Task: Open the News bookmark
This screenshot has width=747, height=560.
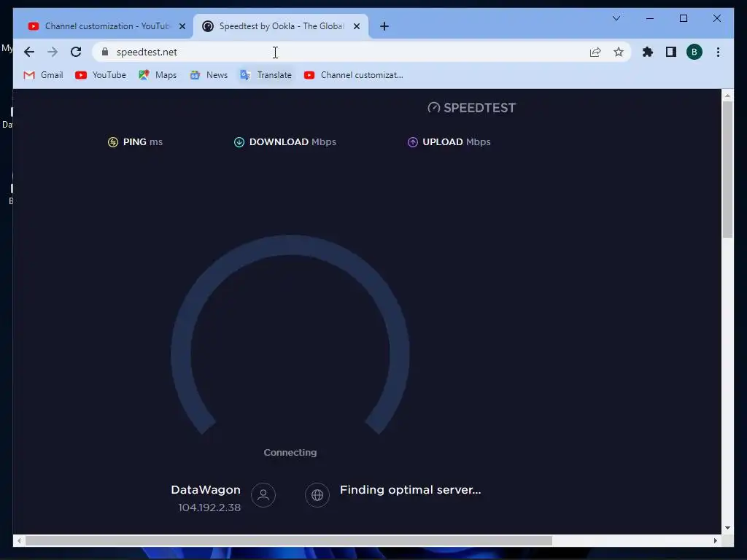Action: [209, 75]
